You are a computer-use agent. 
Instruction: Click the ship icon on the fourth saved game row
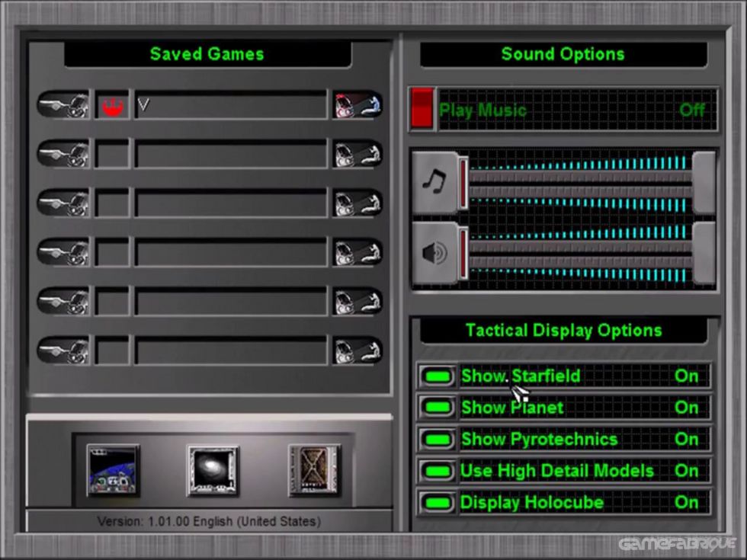point(63,252)
